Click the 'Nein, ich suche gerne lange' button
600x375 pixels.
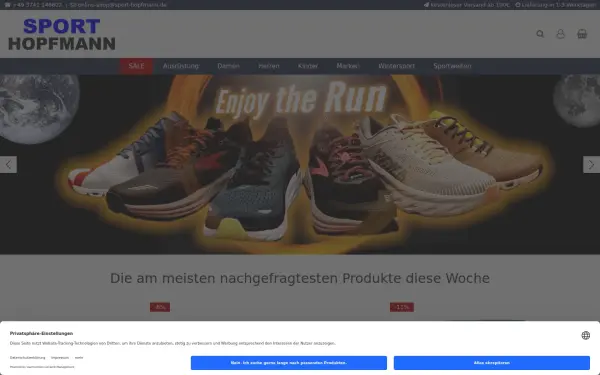point(289,363)
